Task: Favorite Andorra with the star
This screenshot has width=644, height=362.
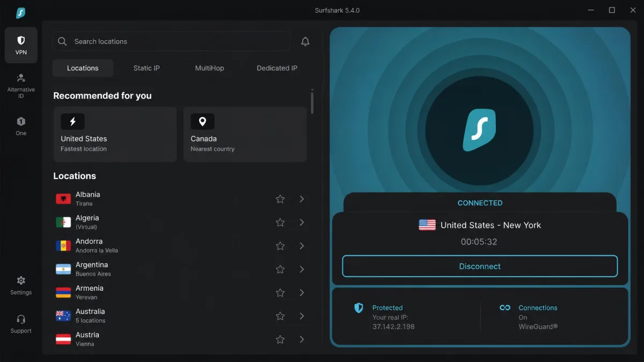Action: [x=280, y=246]
